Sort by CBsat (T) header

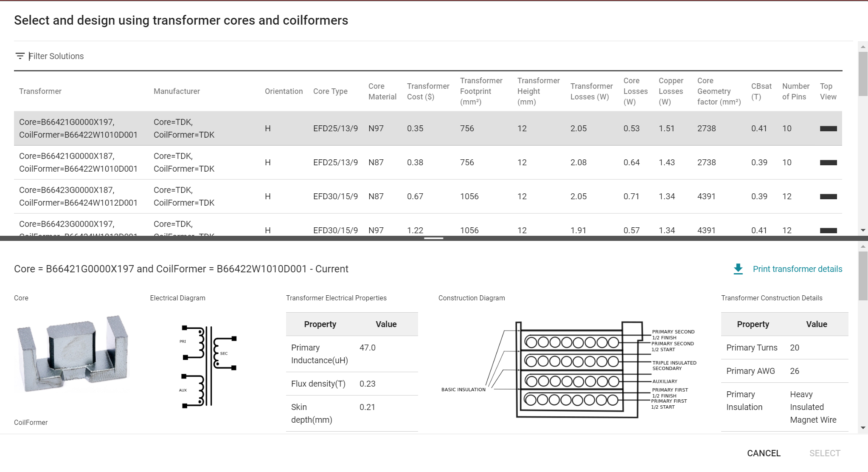pyautogui.click(x=761, y=91)
